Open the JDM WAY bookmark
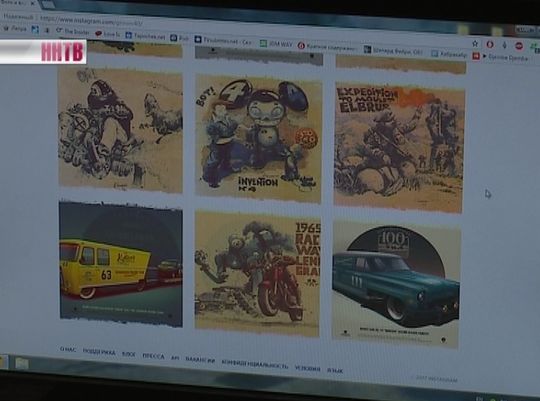The height and width of the screenshot is (401, 540). 276,44
